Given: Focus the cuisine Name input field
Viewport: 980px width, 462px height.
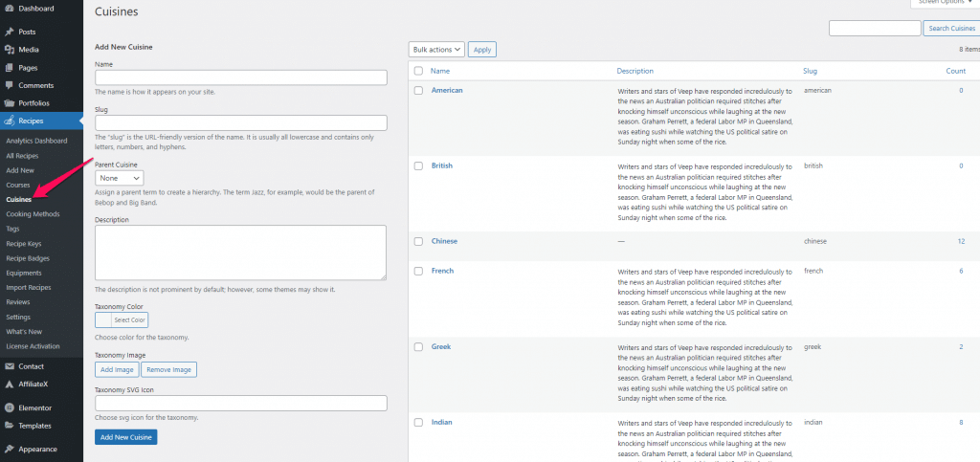Looking at the screenshot, I should pyautogui.click(x=240, y=77).
